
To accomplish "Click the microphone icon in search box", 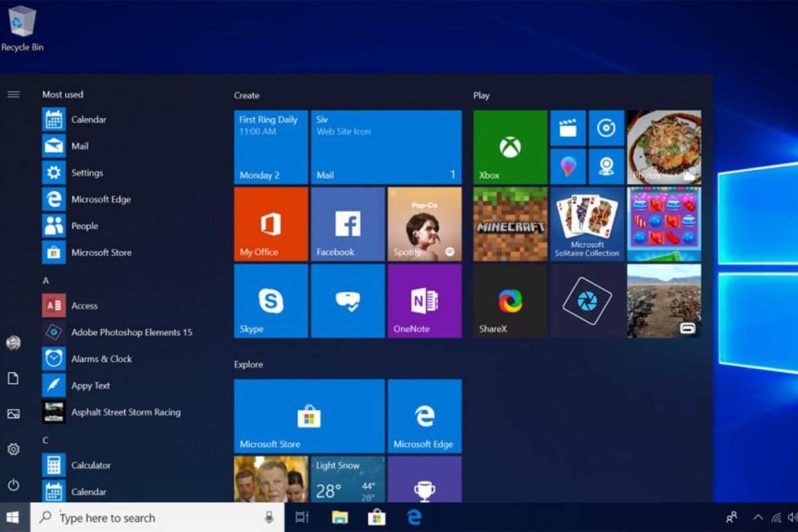I will 269,517.
